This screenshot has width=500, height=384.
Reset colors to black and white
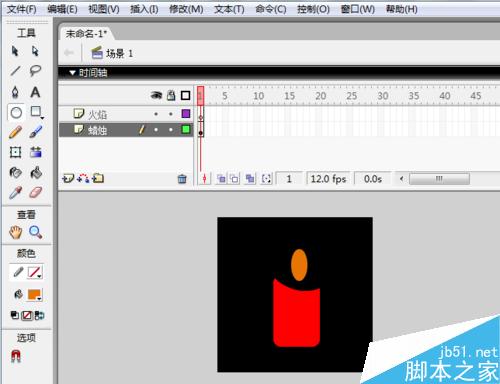click(14, 315)
